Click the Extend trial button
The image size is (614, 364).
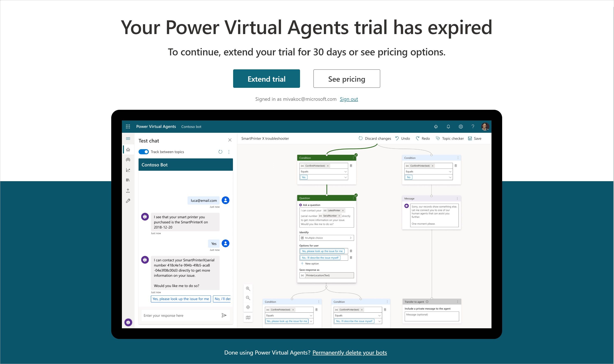click(266, 78)
